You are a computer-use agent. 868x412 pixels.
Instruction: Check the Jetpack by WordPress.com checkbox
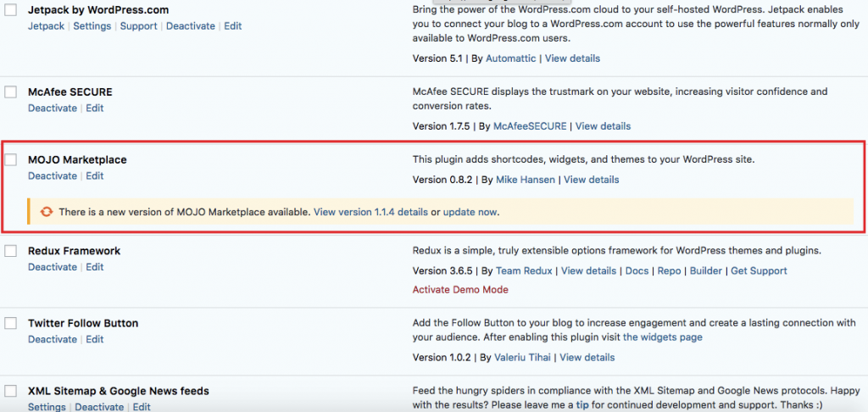[x=10, y=10]
